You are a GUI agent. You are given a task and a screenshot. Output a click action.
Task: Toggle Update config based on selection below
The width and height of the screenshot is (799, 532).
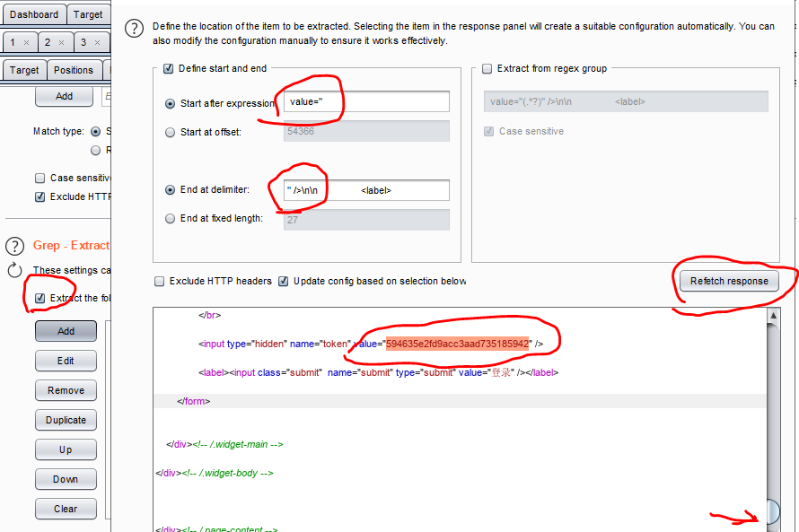284,281
